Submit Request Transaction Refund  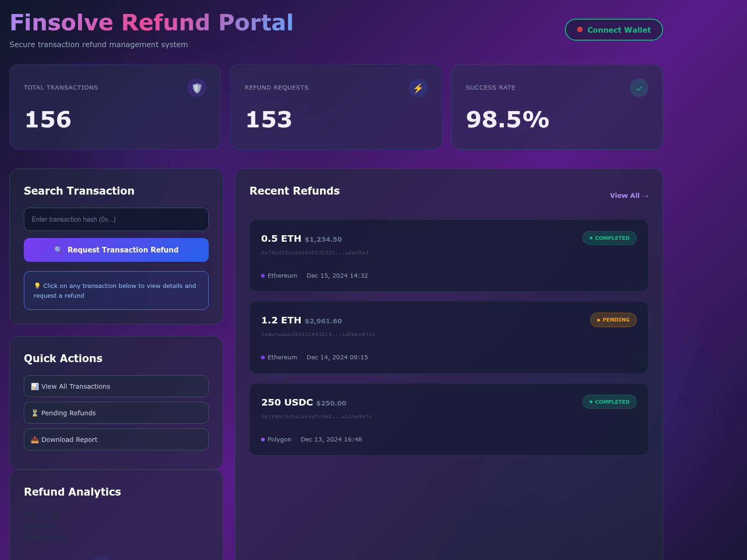pyautogui.click(x=116, y=250)
